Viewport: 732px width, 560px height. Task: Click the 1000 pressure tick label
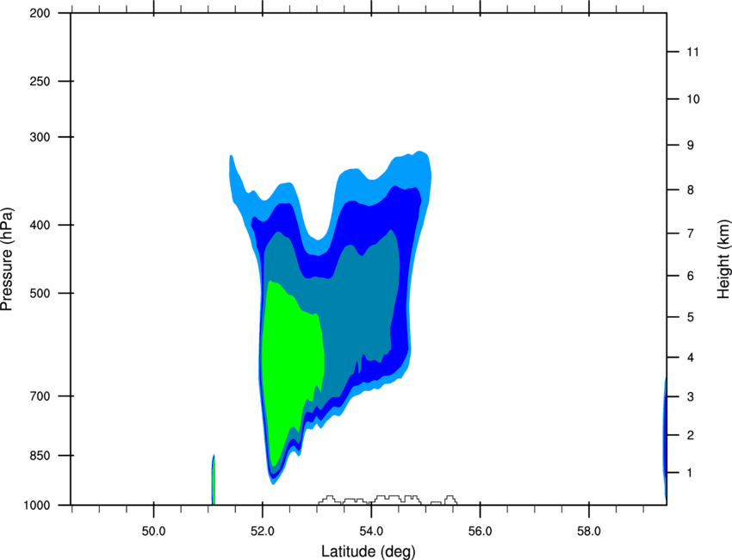(x=36, y=505)
